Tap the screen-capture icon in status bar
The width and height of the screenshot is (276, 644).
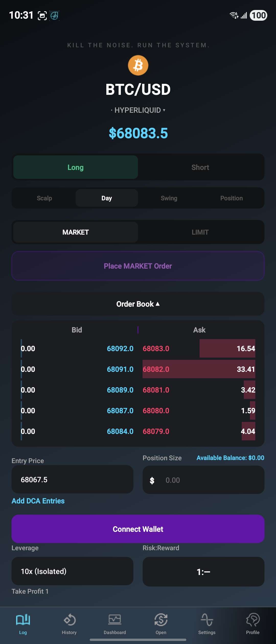(42, 15)
